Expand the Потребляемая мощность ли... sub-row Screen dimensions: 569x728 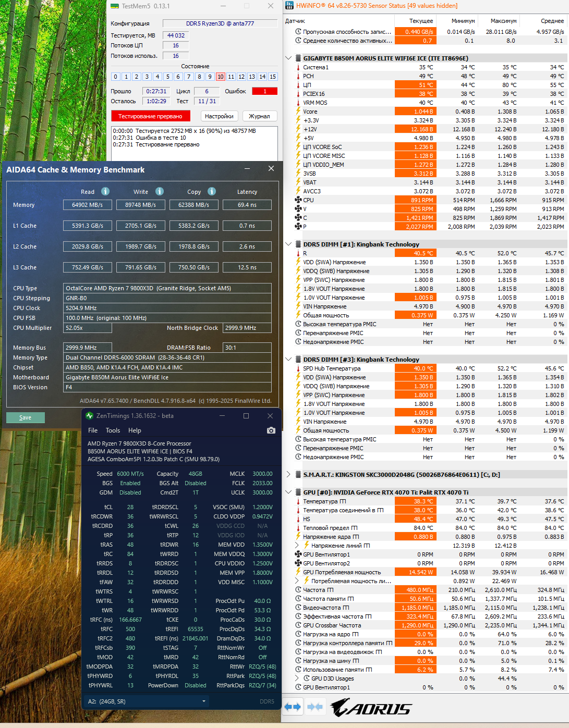(x=297, y=581)
